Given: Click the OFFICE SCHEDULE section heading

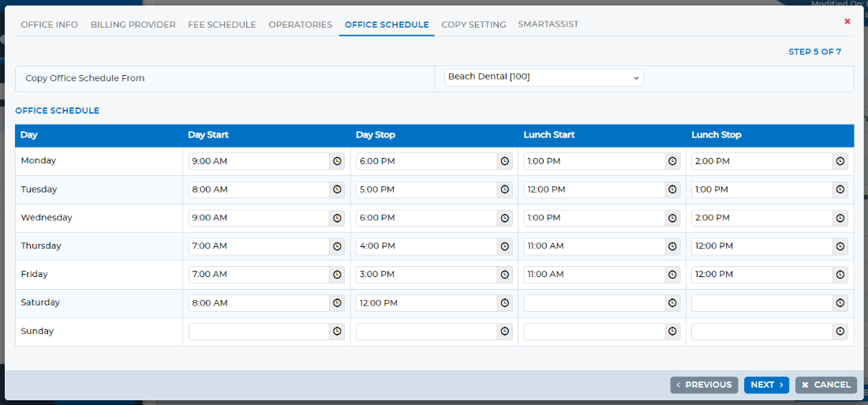Looking at the screenshot, I should click(x=58, y=111).
